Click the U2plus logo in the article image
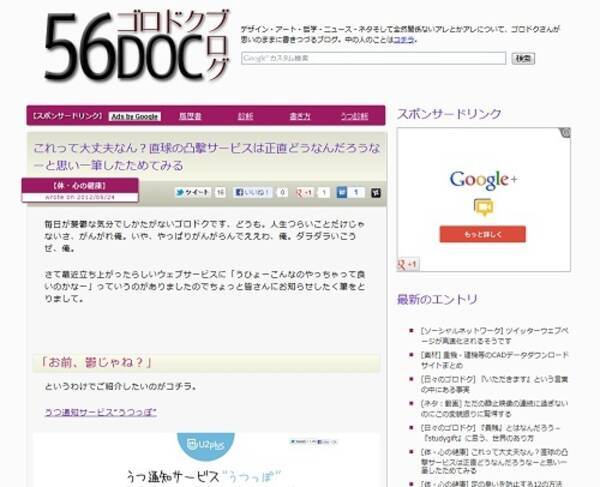This screenshot has height=487, width=600. click(x=205, y=445)
